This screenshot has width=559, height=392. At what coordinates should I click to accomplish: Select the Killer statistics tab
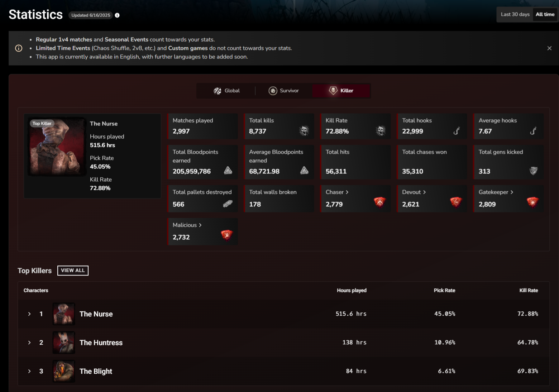coord(341,91)
